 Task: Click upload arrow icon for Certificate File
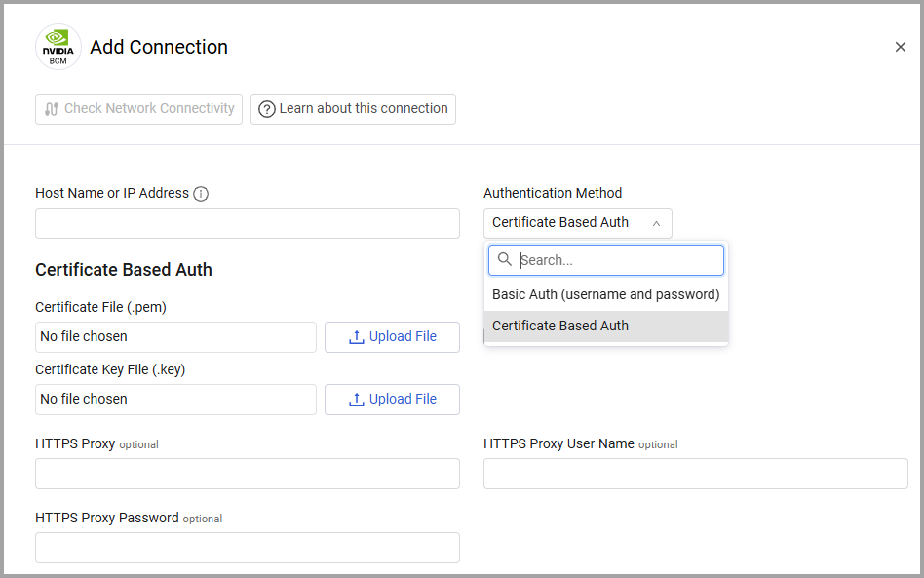[357, 337]
